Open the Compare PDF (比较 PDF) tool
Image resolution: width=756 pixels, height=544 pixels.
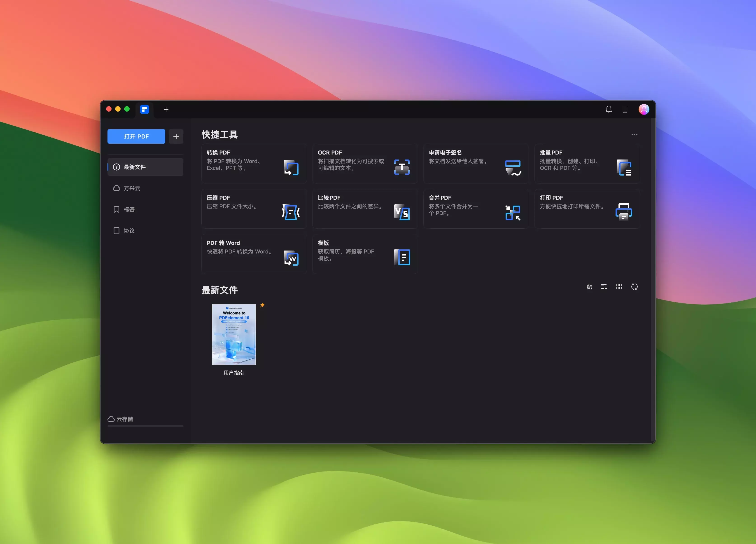pyautogui.click(x=365, y=209)
